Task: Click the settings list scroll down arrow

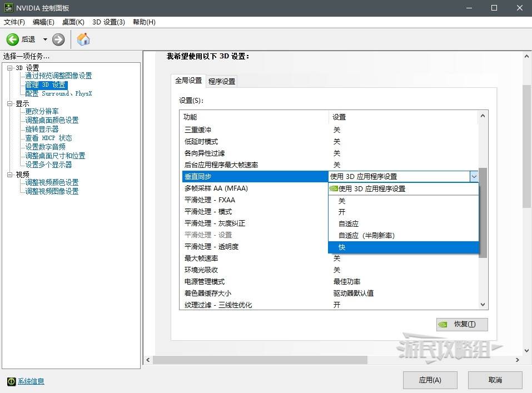Action: tap(483, 305)
